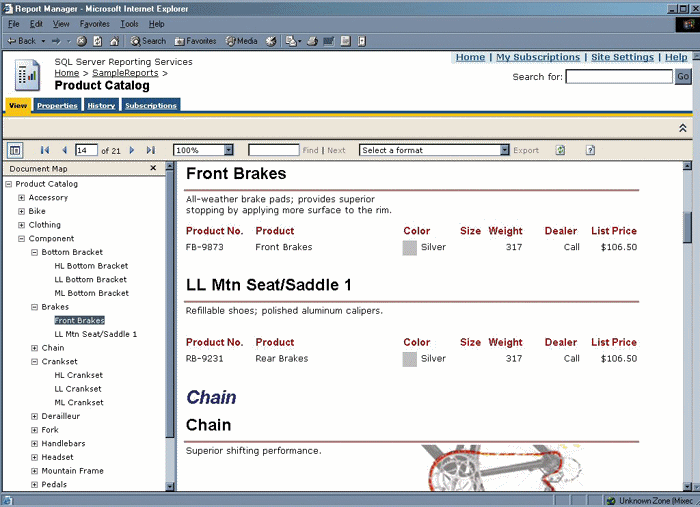Select ML Crankset in document map

[x=79, y=403]
